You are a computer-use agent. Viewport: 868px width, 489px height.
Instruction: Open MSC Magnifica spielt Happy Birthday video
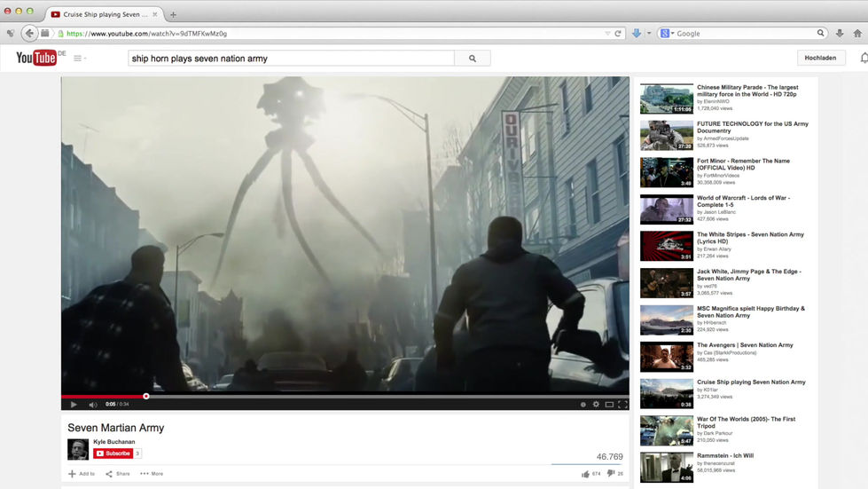point(751,312)
